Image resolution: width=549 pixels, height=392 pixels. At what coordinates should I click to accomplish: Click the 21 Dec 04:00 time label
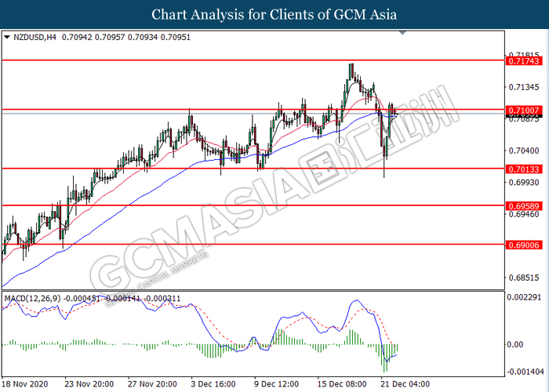click(x=405, y=384)
